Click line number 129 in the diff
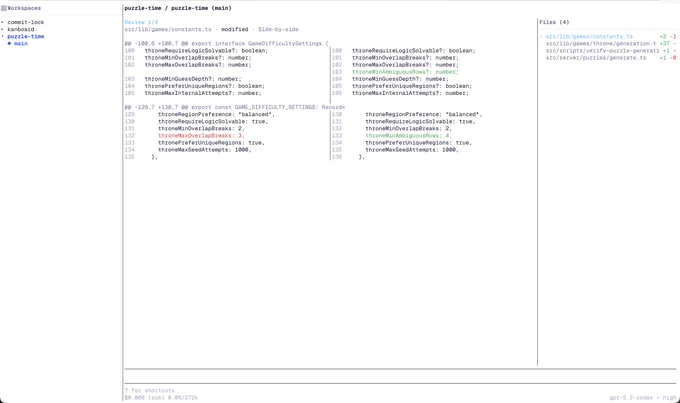The width and height of the screenshot is (680, 403). [129, 114]
